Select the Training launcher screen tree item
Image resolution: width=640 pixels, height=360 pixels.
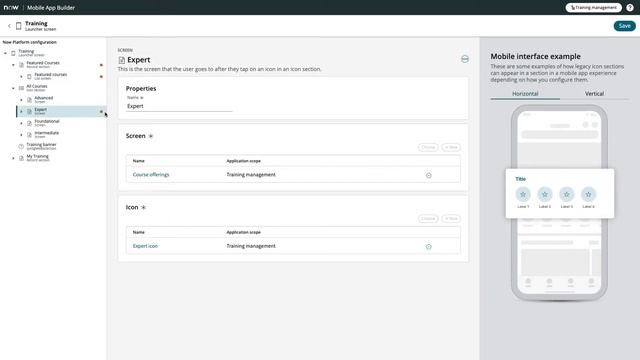(x=31, y=53)
